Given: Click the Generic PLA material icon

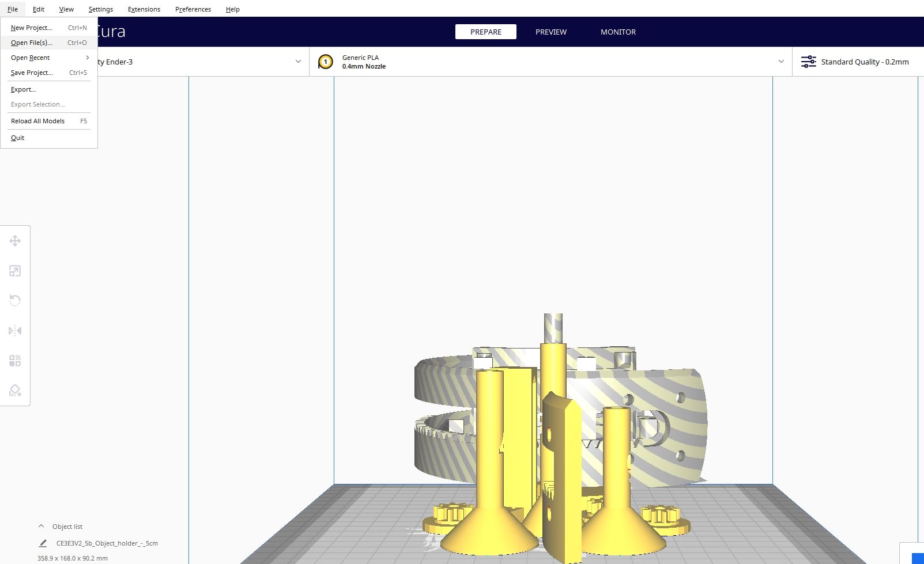Looking at the screenshot, I should pos(325,62).
